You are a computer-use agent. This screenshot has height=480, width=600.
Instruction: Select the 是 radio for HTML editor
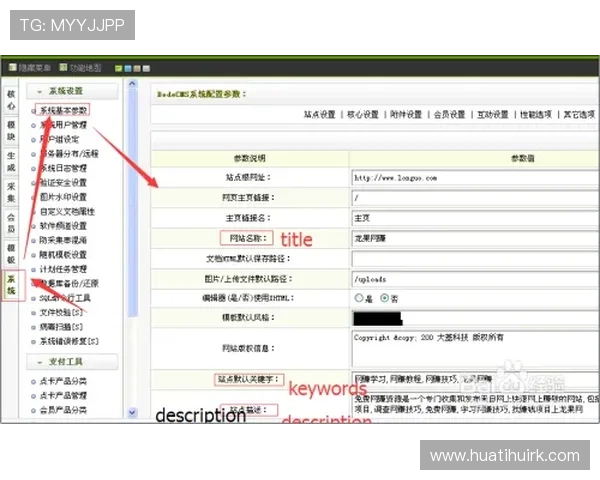click(x=359, y=298)
